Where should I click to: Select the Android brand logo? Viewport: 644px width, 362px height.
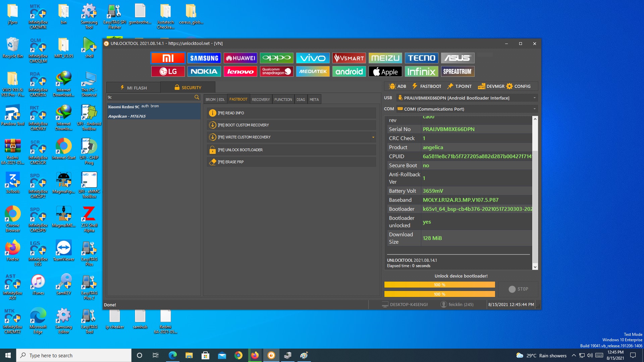349,71
